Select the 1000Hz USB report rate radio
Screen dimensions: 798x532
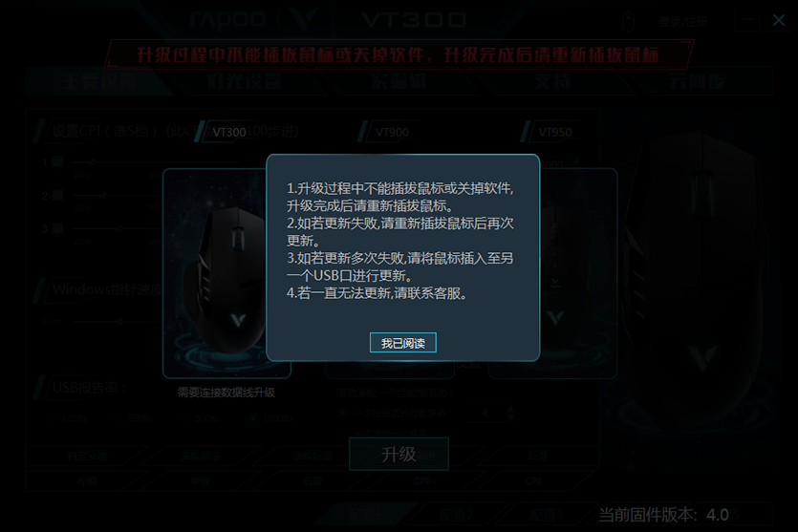click(252, 418)
